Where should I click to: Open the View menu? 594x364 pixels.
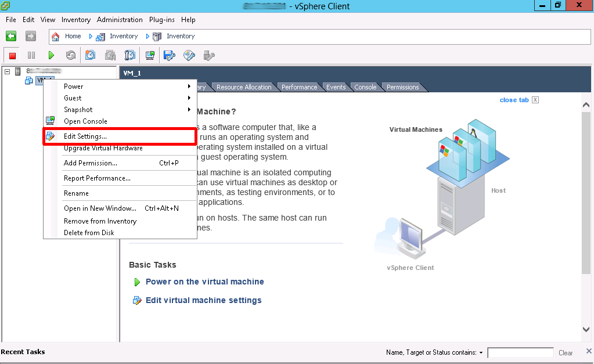click(x=48, y=20)
